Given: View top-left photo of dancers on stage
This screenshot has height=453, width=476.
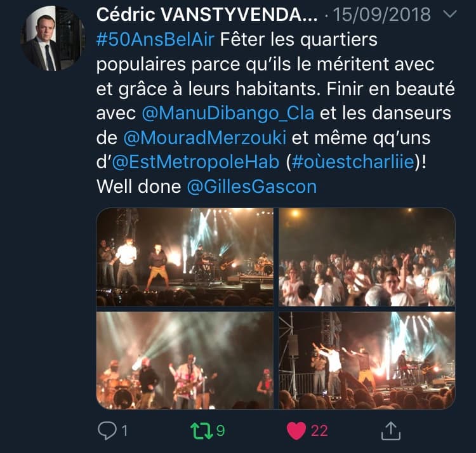Looking at the screenshot, I should tap(185, 257).
